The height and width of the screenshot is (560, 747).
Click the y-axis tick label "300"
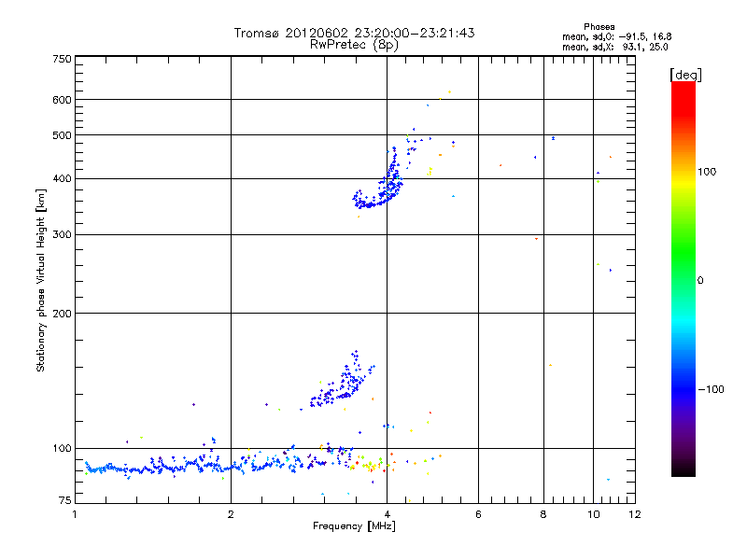coord(62,234)
